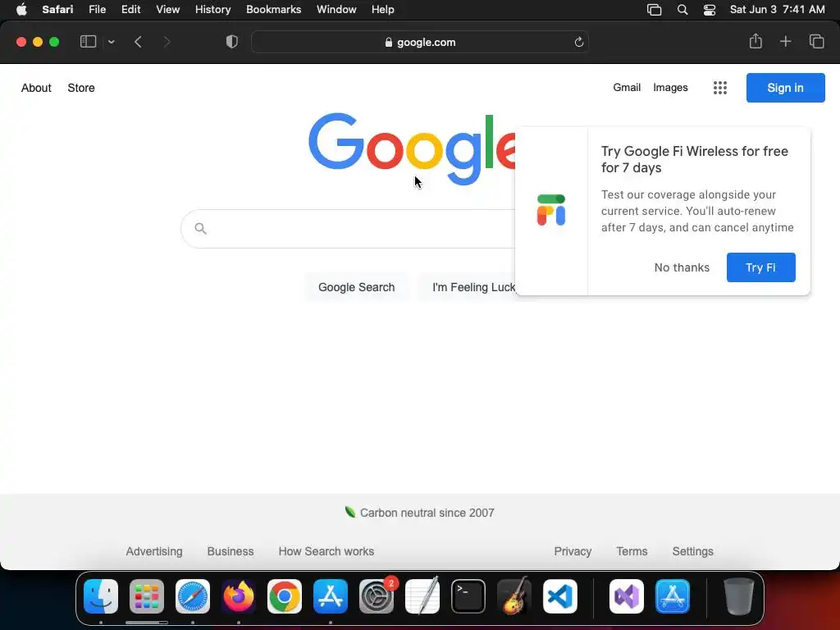Switch to Safari in the dock

point(193,596)
